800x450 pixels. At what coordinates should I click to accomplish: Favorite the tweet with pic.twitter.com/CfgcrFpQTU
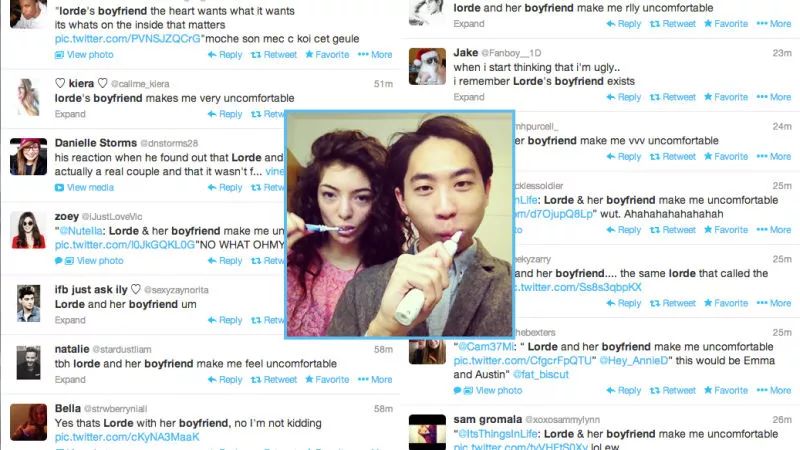pos(726,390)
